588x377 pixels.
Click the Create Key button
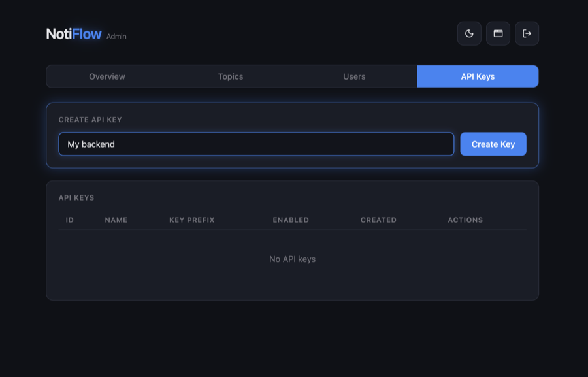(493, 144)
